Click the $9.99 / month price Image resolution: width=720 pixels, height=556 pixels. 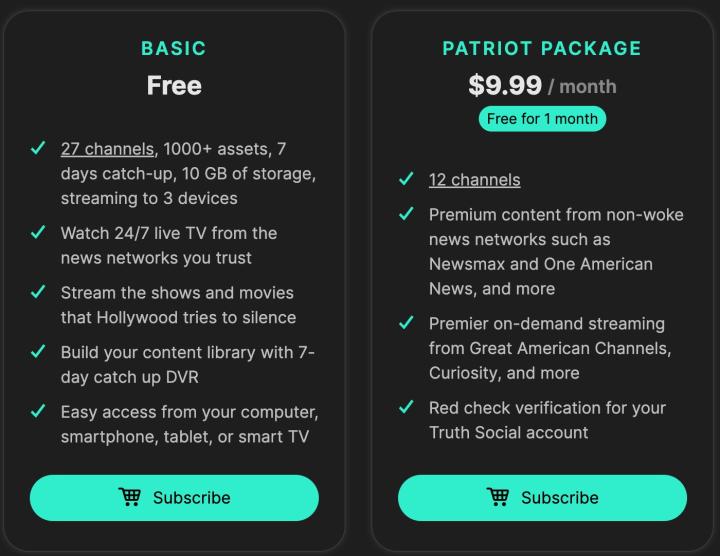coord(542,86)
